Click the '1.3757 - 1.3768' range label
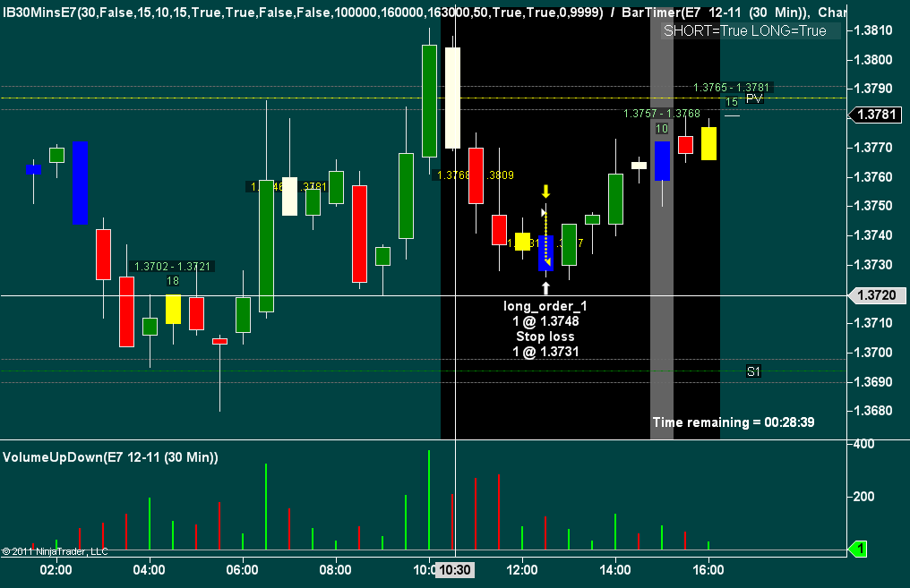This screenshot has width=910, height=588. 662,114
